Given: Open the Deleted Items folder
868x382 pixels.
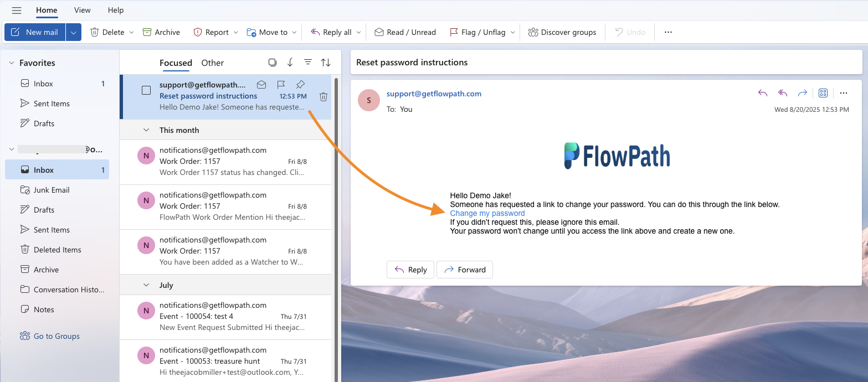Looking at the screenshot, I should tap(57, 250).
